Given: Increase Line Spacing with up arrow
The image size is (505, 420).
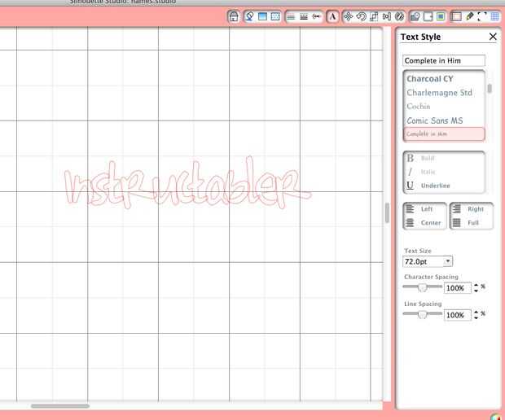Looking at the screenshot, I should pos(476,313).
